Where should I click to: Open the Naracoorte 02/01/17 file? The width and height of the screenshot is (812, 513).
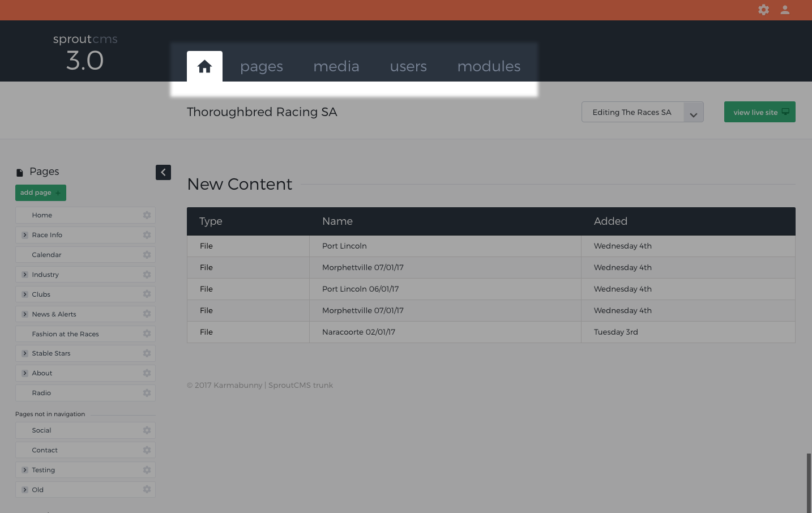[x=358, y=332]
